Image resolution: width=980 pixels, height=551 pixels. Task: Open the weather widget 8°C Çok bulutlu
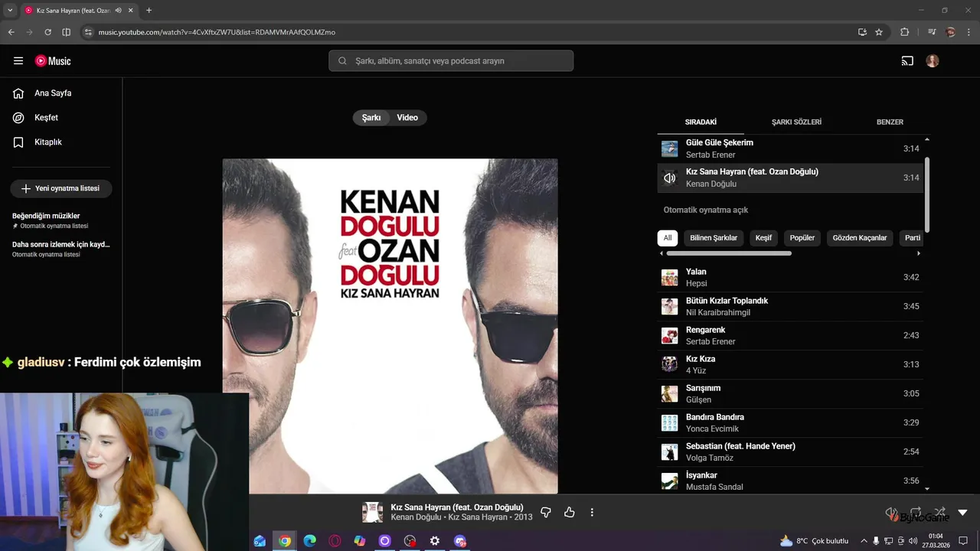[x=814, y=541]
